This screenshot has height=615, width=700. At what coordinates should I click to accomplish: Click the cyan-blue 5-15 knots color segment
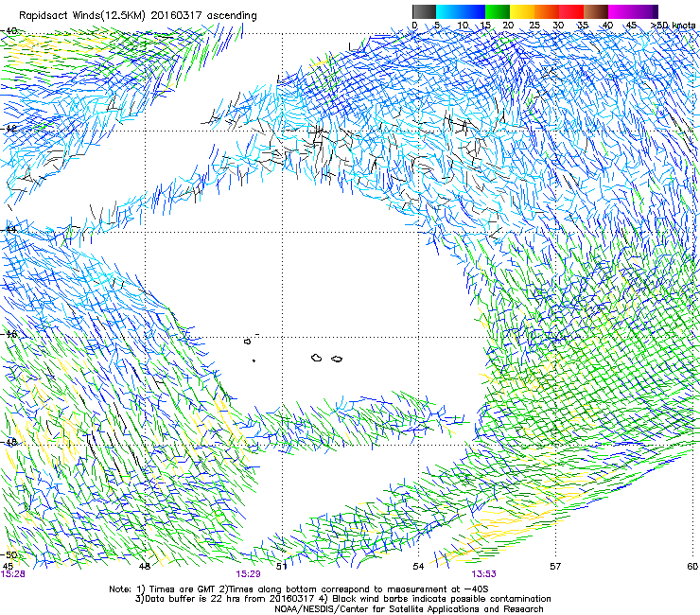click(461, 11)
